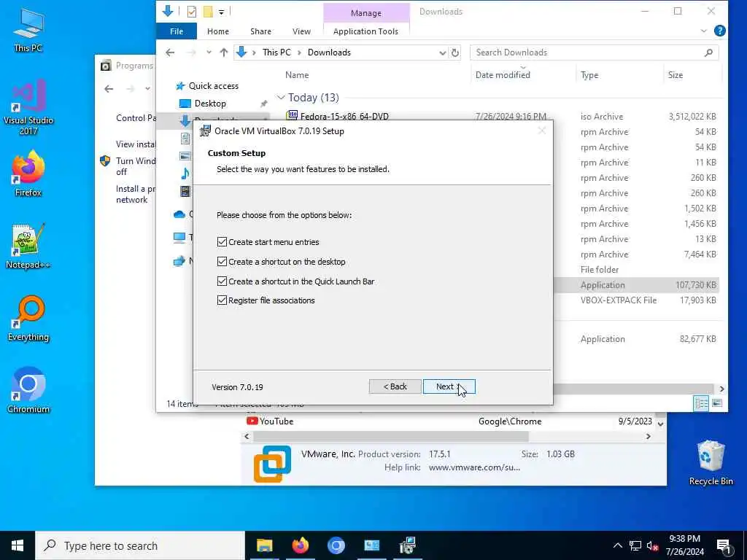Expand address bar history dropdown
Image resolution: width=747 pixels, height=560 pixels.
click(x=442, y=52)
